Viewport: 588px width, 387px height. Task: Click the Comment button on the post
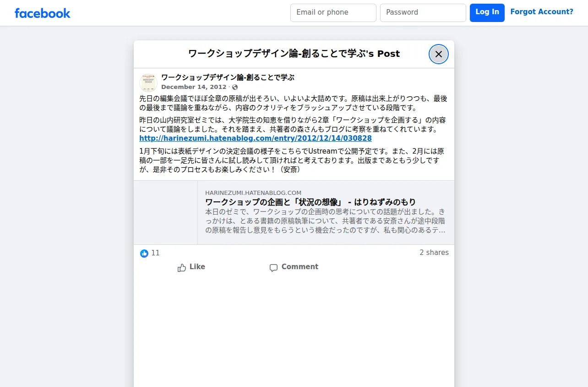[x=294, y=267]
